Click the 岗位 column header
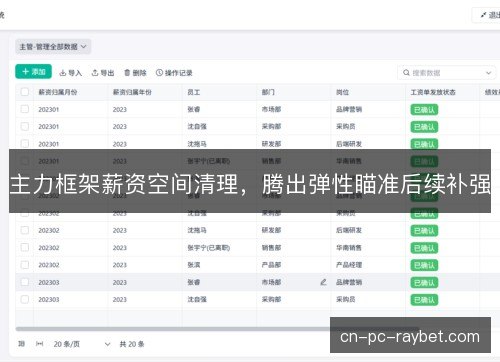Image resolution: width=500 pixels, height=362 pixels. [x=342, y=92]
